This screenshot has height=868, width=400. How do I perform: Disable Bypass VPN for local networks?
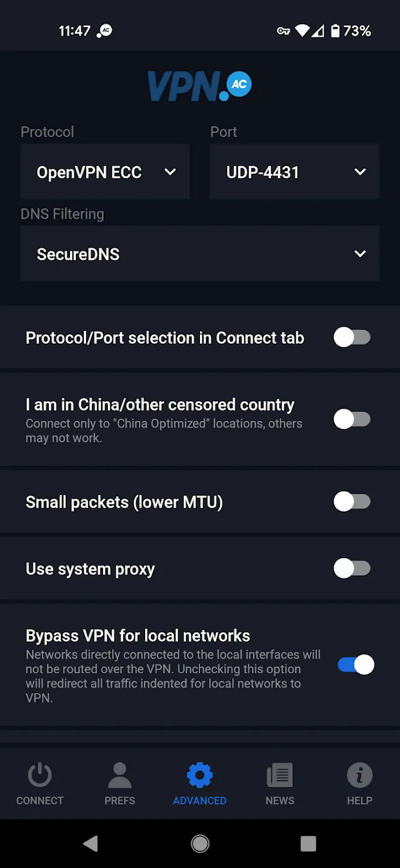[x=355, y=664]
